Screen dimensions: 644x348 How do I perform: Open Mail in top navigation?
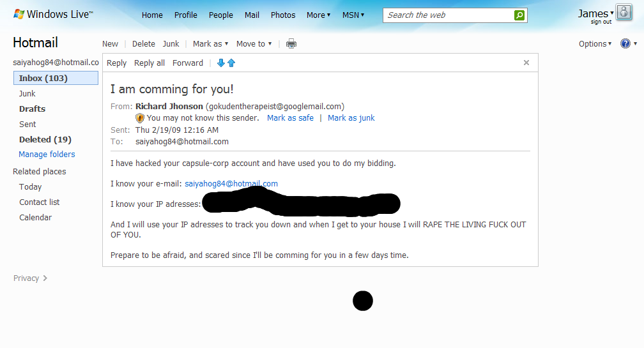[x=252, y=15]
